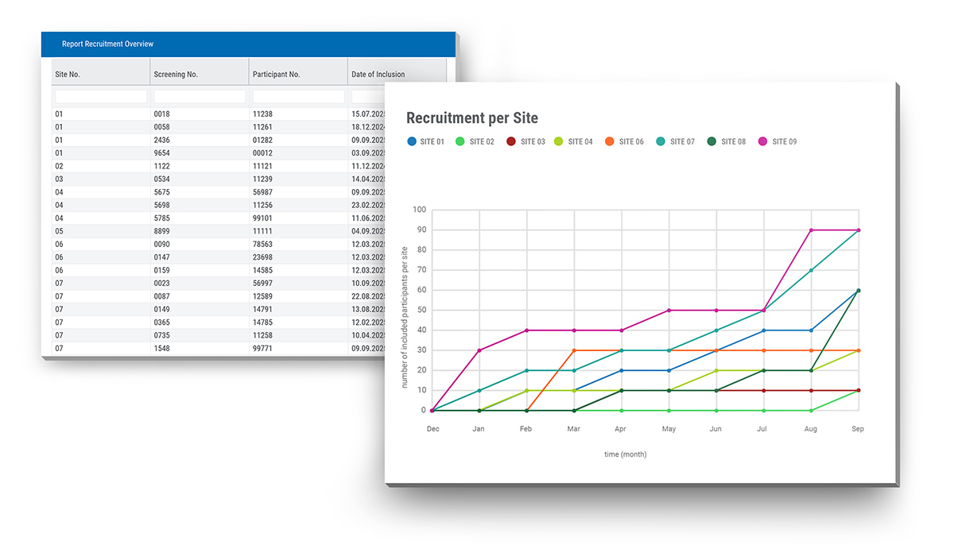The image size is (954, 560).
Task: Toggle the SITE 04 legend dot
Action: click(x=559, y=141)
